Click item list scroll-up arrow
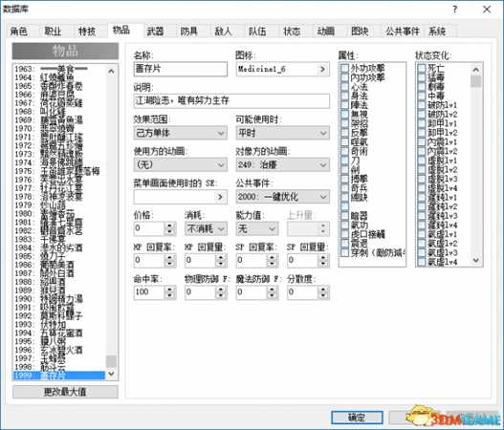504x430 pixels. tap(111, 72)
